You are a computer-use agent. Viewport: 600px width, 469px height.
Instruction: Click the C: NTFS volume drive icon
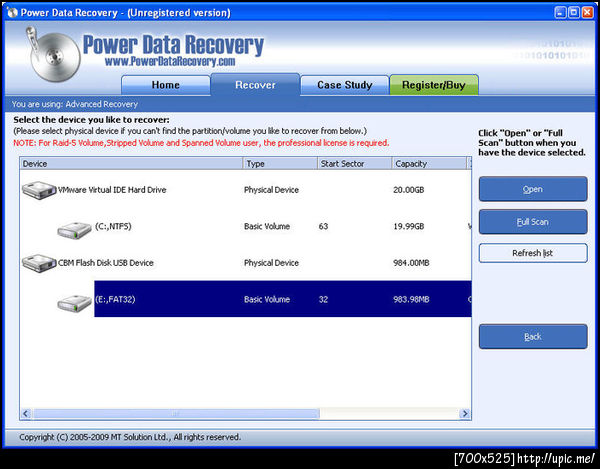pos(75,230)
